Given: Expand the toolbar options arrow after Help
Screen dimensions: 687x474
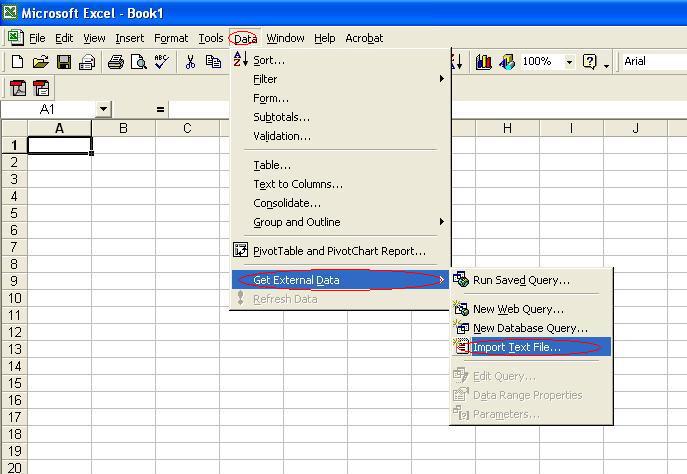Looking at the screenshot, I should (606, 65).
